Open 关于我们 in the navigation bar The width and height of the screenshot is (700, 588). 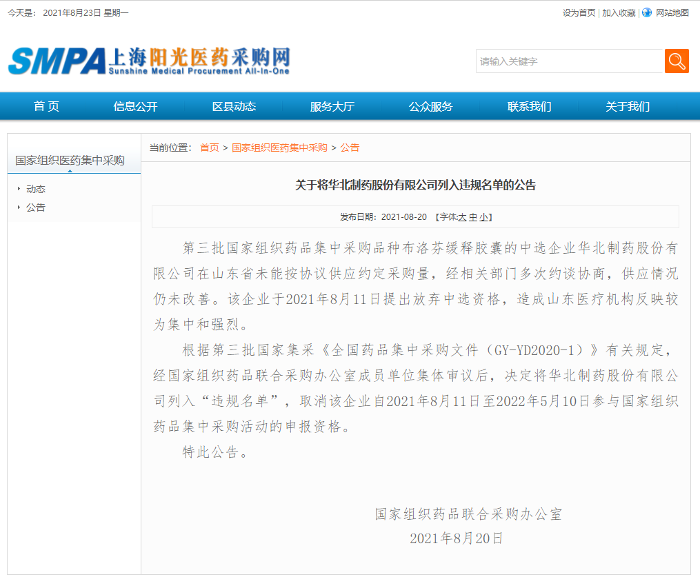pos(628,106)
